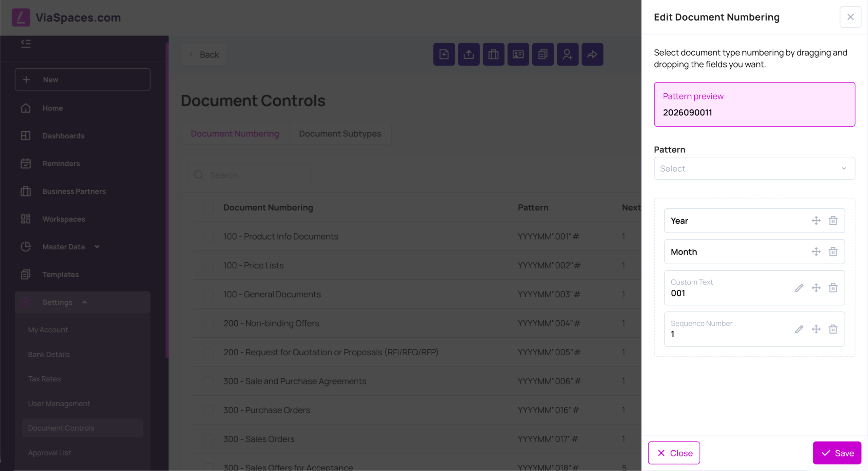Click the Close button in footer
Viewport: 868px width, 471px height.
(674, 453)
